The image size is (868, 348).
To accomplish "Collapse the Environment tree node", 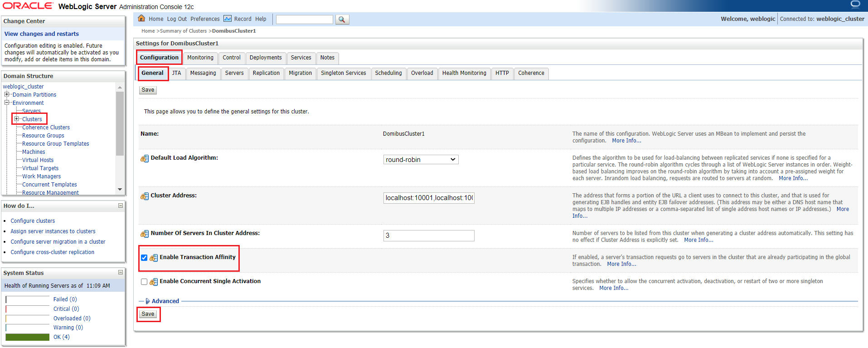I will 7,103.
